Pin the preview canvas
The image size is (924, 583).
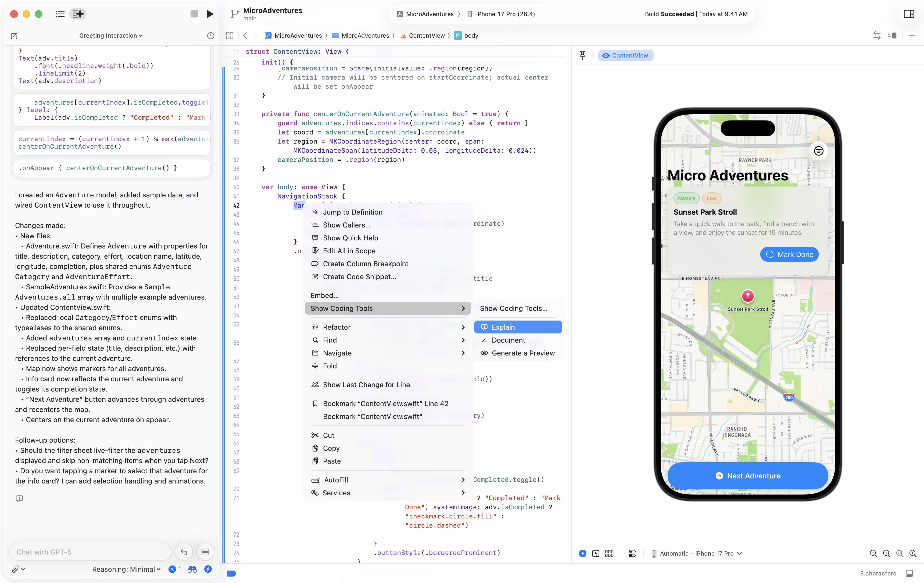(x=582, y=55)
